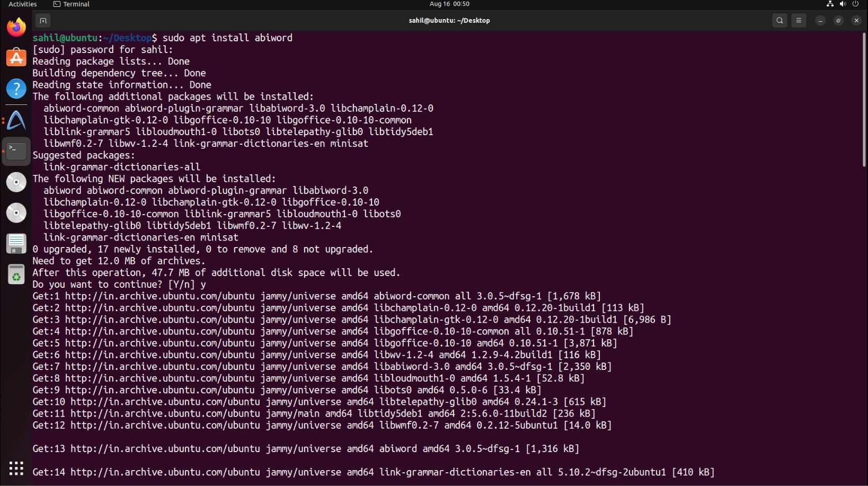Open Ubuntu Software from the dock
868x486 pixels.
(16, 58)
